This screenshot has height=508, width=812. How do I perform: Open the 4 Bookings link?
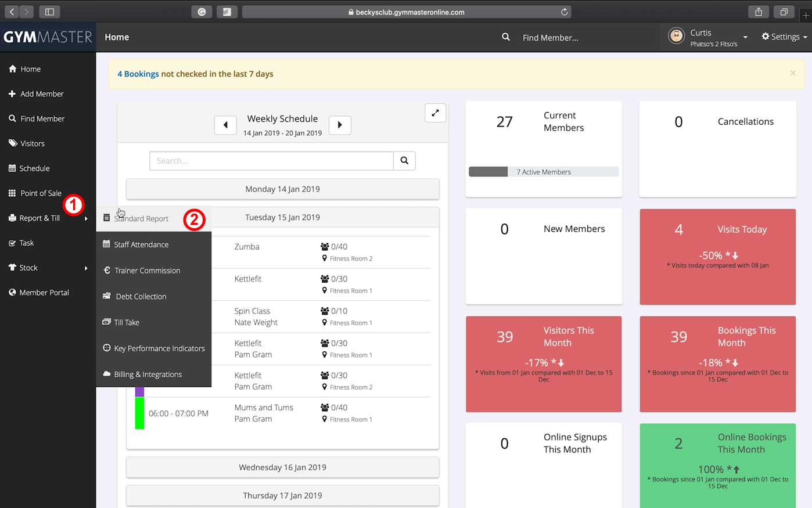pyautogui.click(x=138, y=74)
